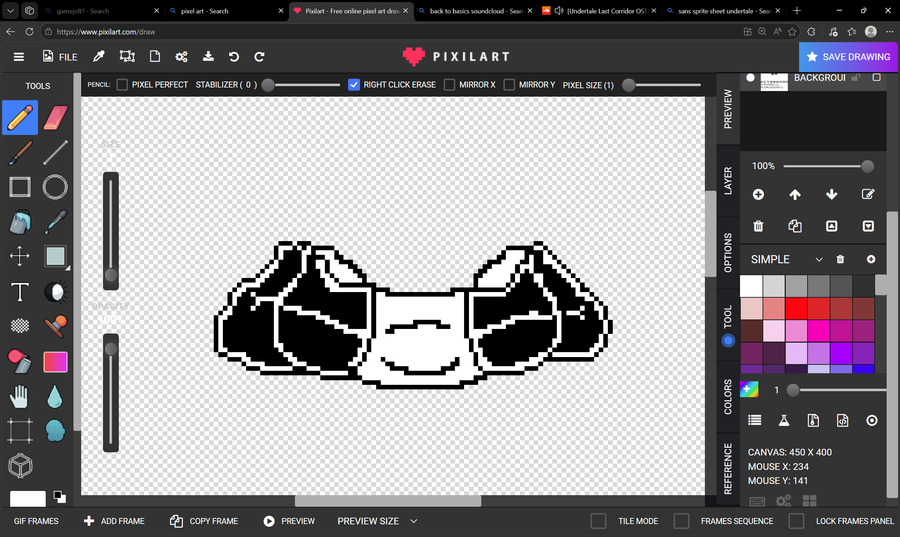
Task: Tick the Background layer select checkbox
Action: point(876,77)
